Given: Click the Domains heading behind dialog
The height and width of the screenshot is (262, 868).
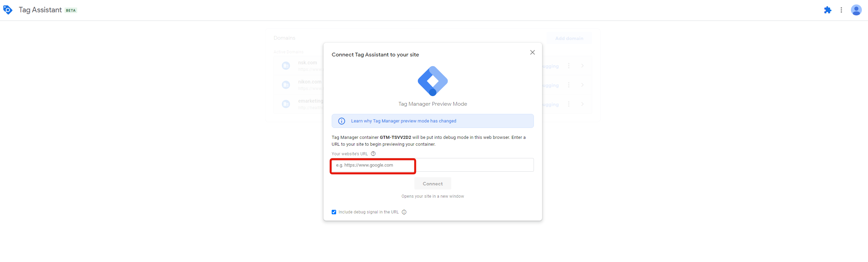Looking at the screenshot, I should [284, 38].
